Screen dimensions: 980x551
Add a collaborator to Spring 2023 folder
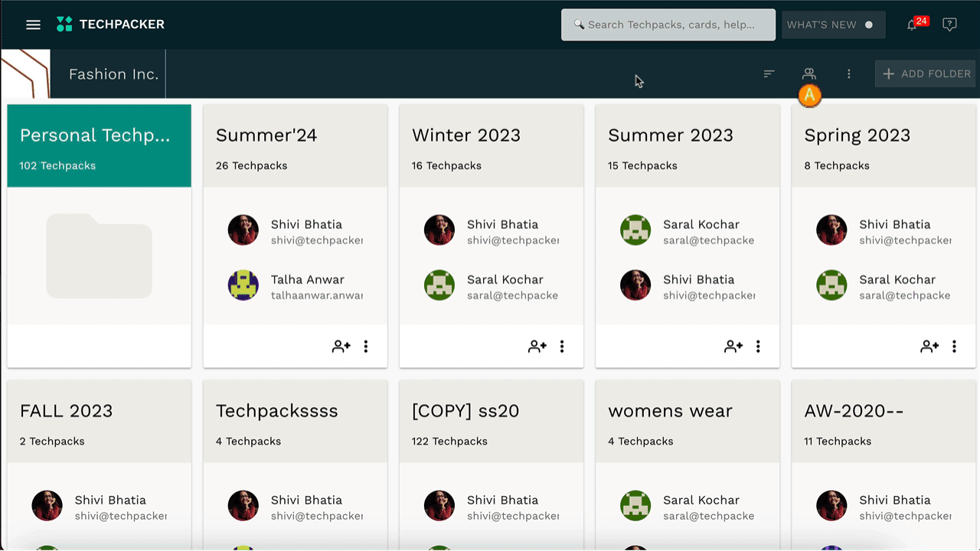point(929,347)
